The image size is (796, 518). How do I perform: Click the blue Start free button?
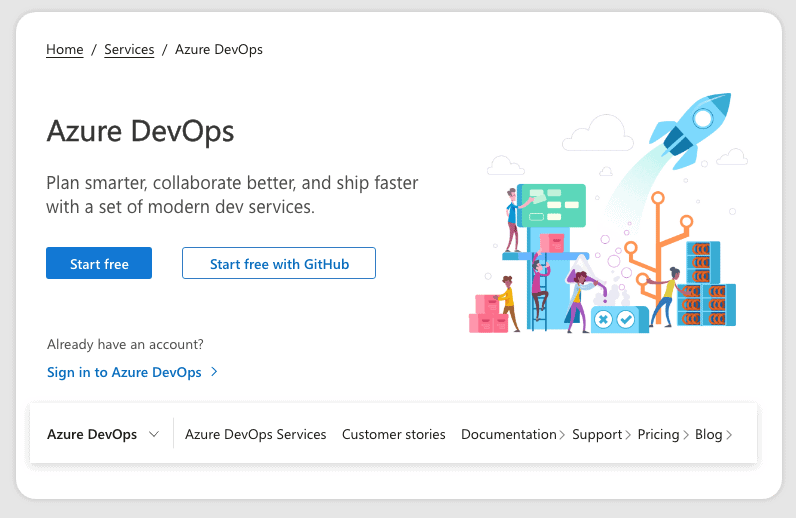click(x=99, y=263)
